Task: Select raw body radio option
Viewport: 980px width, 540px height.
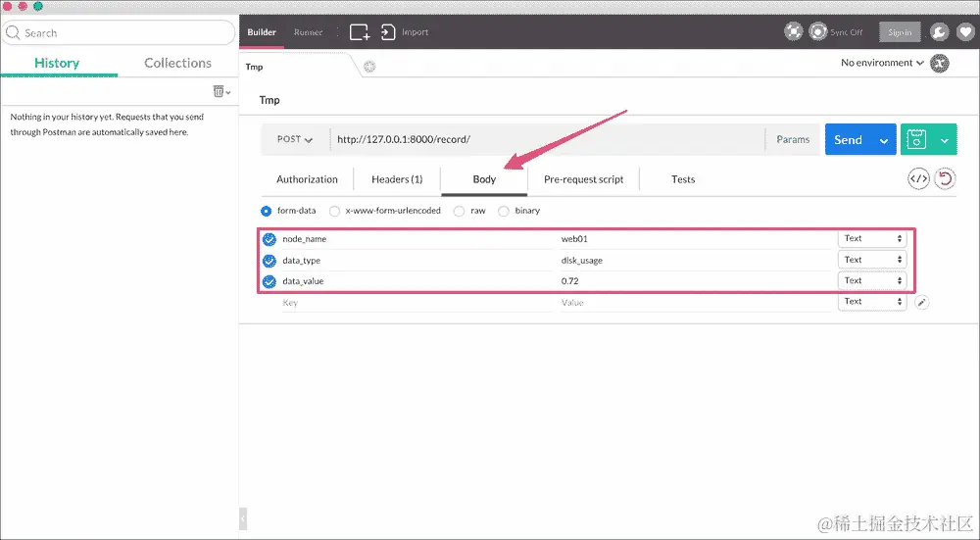Action: click(459, 212)
